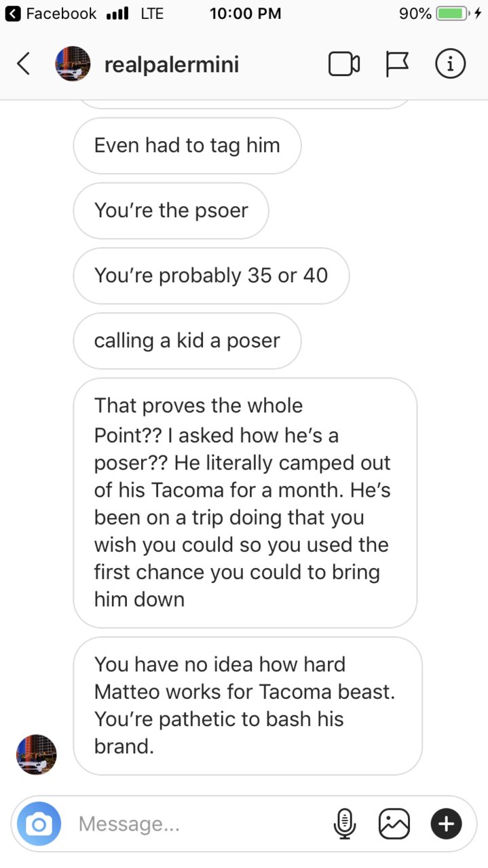
Task: Tap the "Matteo works for Tacoma beast" message
Action: [248, 706]
